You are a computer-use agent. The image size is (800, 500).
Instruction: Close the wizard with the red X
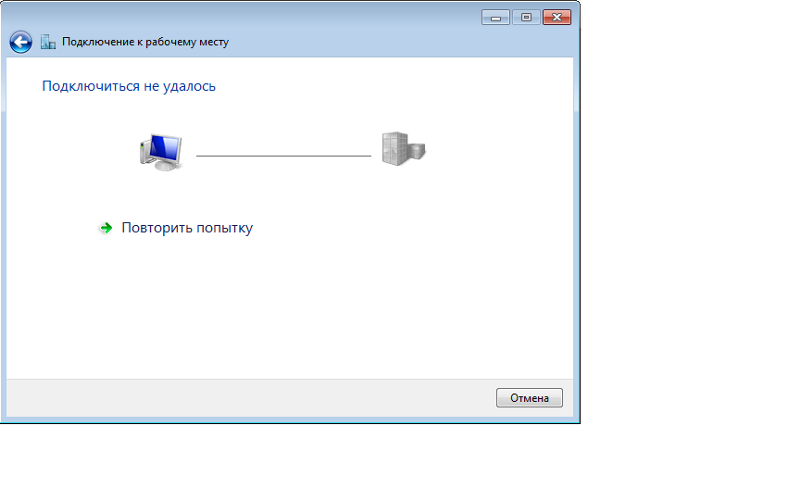click(557, 17)
